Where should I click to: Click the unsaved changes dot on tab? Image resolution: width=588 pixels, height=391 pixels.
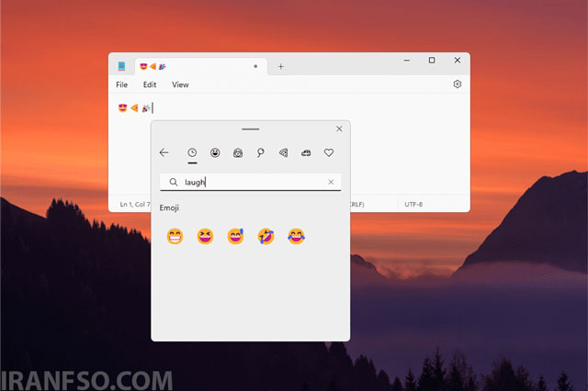255,66
